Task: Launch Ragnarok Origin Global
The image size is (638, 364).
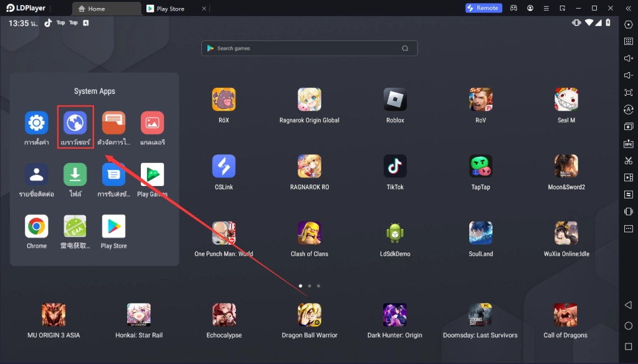Action: [x=309, y=100]
